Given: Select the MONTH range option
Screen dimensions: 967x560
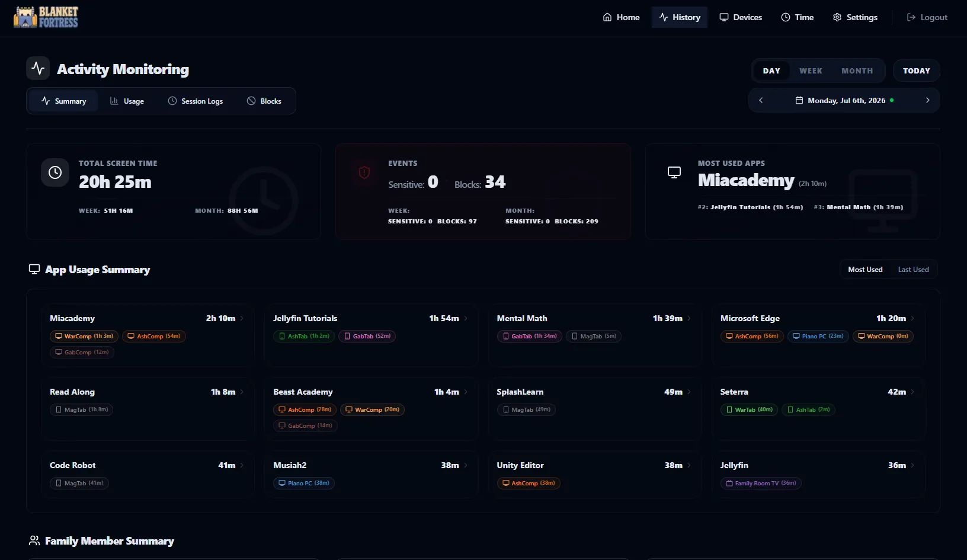Looking at the screenshot, I should [x=857, y=71].
